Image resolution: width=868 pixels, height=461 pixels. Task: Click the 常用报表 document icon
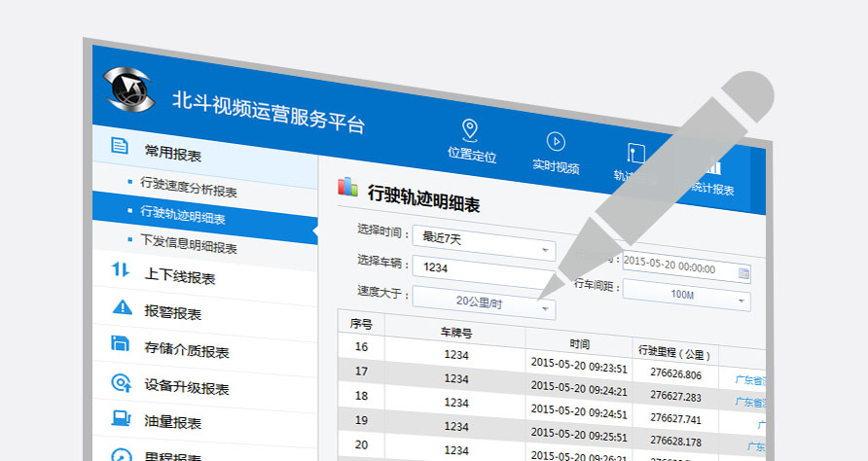(120, 147)
